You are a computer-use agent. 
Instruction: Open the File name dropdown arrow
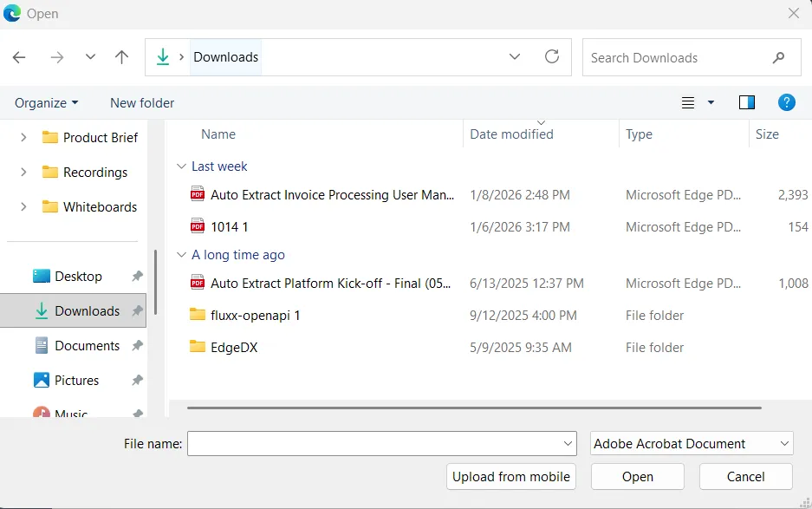point(568,444)
